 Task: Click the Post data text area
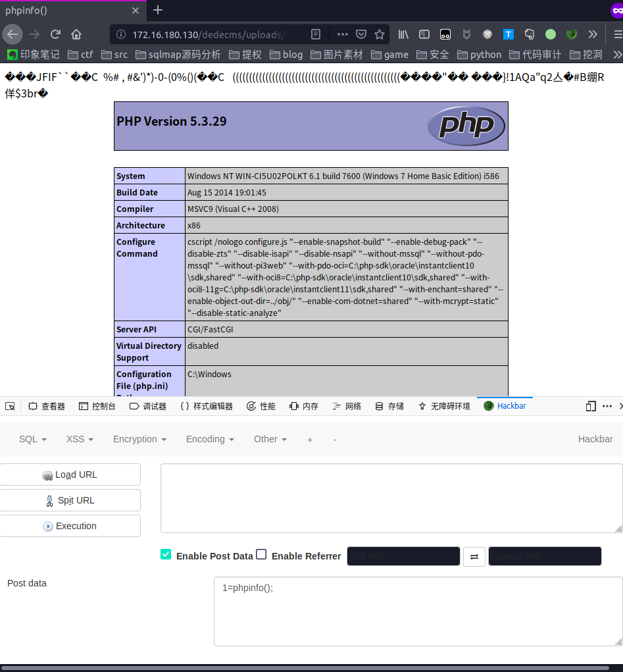(418, 611)
